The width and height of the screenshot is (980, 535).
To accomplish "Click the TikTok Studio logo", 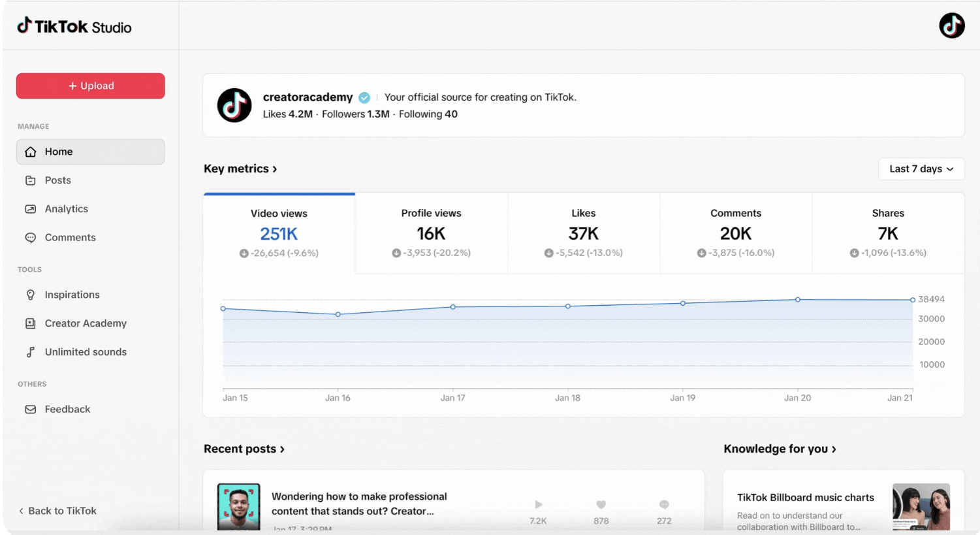I will [x=74, y=27].
